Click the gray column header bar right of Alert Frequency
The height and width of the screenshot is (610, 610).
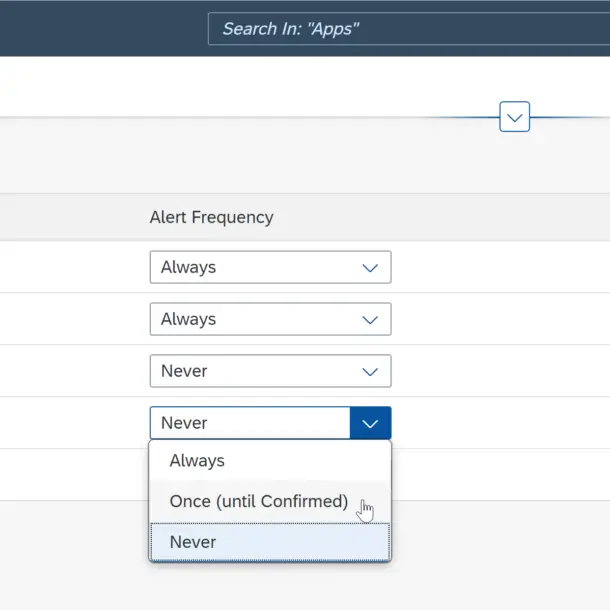click(x=442, y=217)
